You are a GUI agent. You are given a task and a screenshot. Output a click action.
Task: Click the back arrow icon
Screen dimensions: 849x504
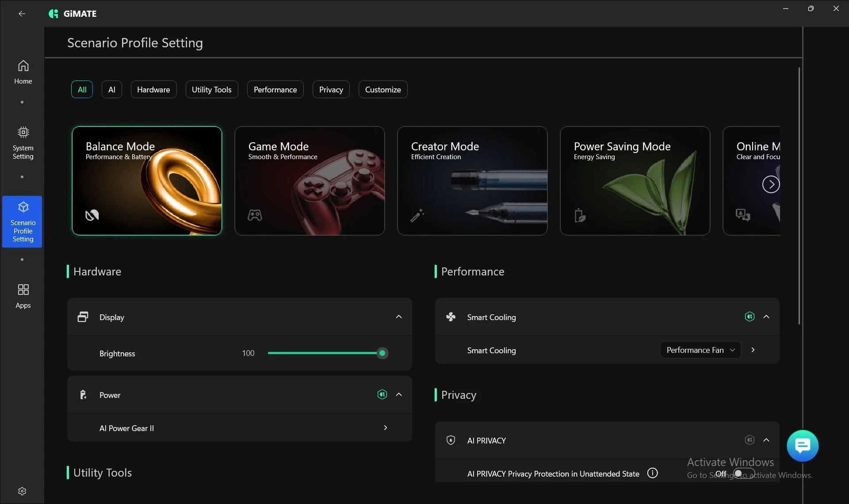(x=22, y=14)
